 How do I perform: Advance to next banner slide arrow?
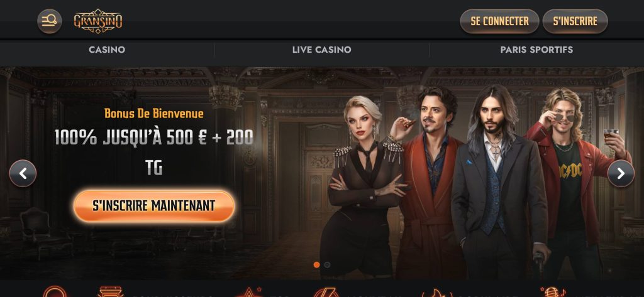(621, 173)
